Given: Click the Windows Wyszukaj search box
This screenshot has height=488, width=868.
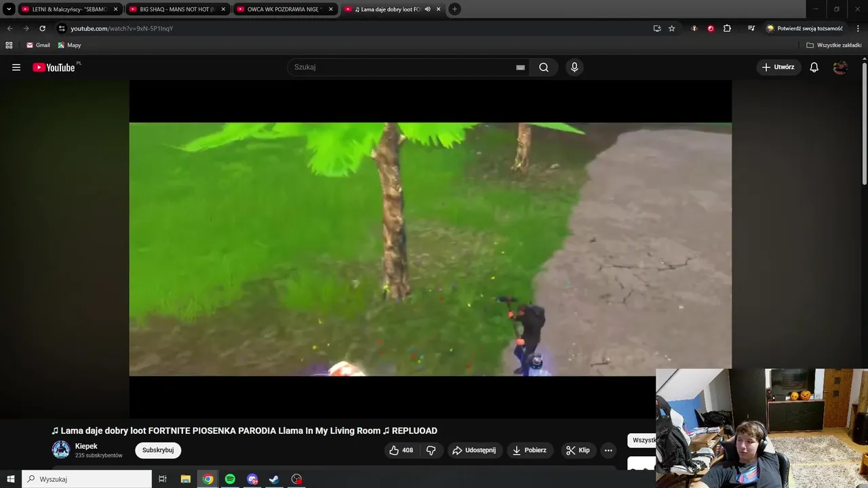Looking at the screenshot, I should tap(87, 479).
